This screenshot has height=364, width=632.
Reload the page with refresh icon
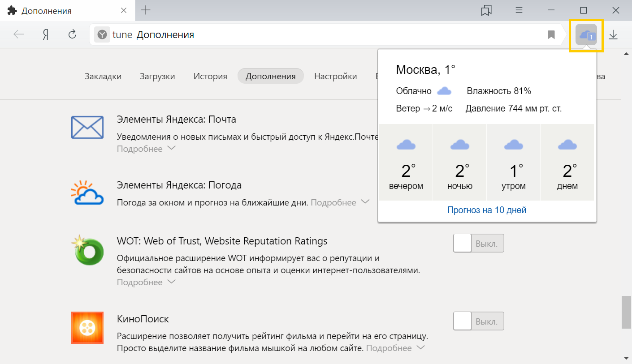pos(72,34)
